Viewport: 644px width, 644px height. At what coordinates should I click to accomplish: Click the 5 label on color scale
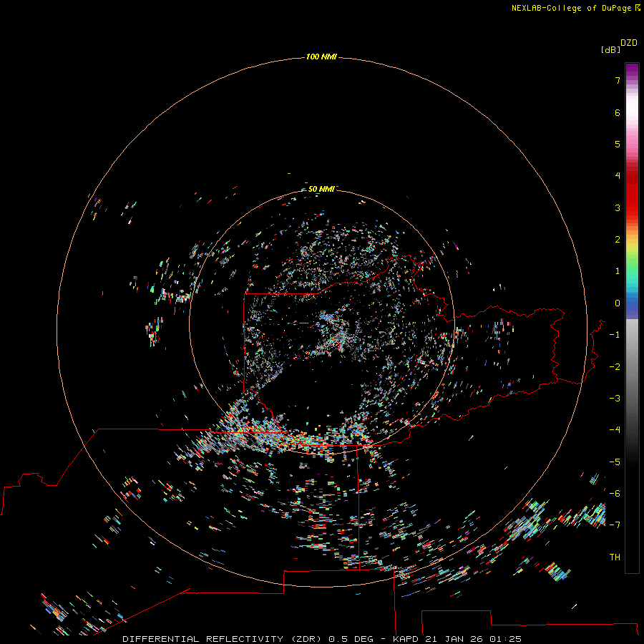tap(618, 144)
